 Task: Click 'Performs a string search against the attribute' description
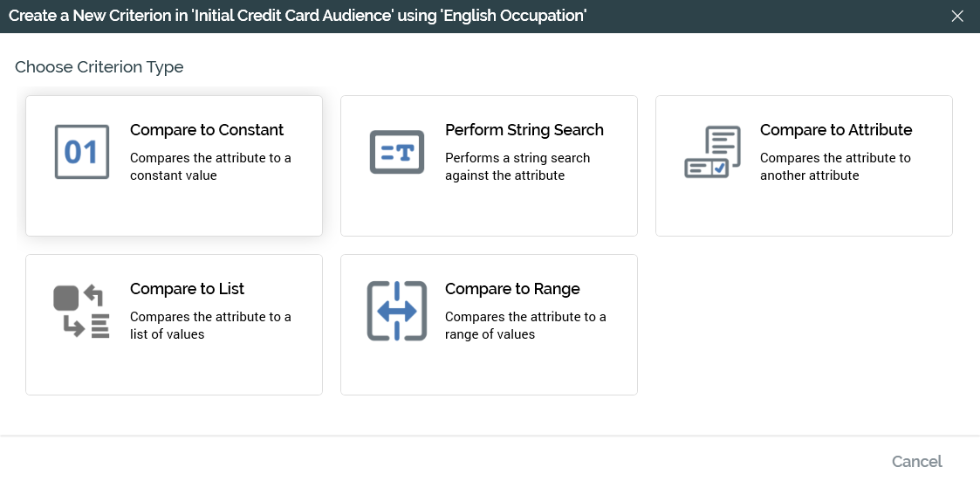pyautogui.click(x=517, y=167)
